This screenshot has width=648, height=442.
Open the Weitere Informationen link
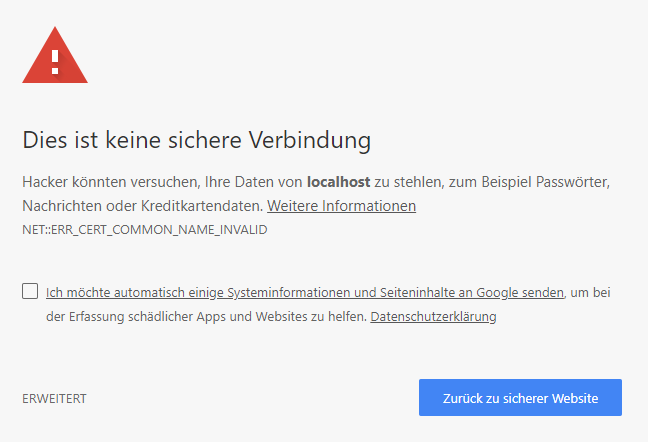[341, 206]
